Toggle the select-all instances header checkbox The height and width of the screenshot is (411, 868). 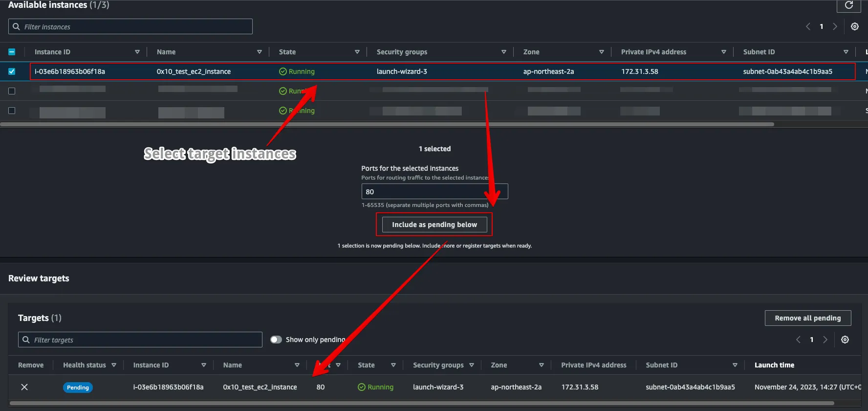coord(12,52)
